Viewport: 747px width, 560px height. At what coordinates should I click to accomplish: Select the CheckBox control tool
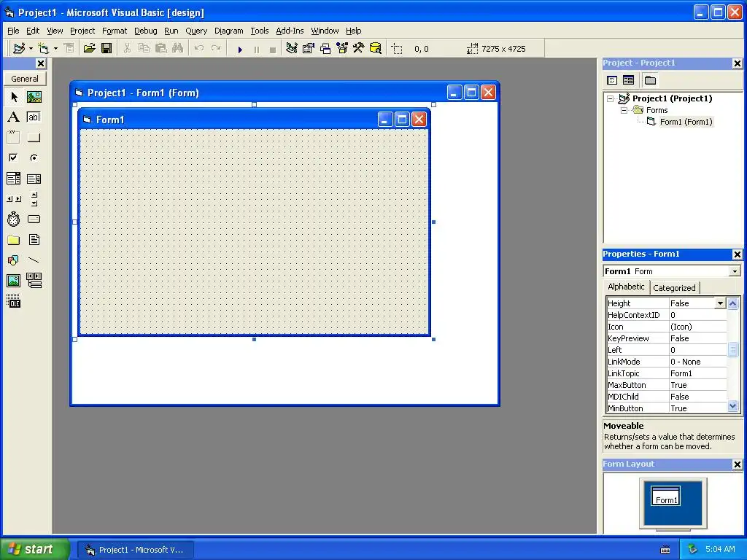click(14, 157)
